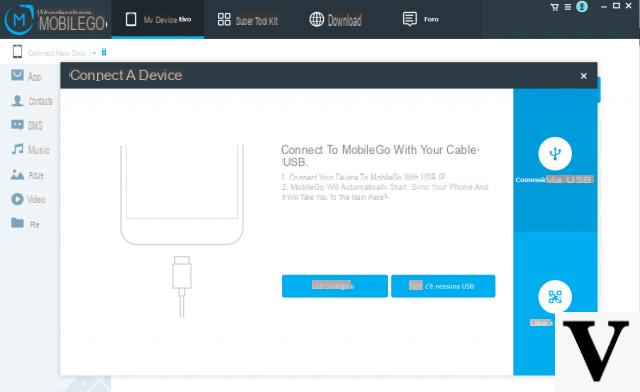Image resolution: width=640 pixels, height=392 pixels.
Task: Open the Super Tool Kit tab
Action: (248, 20)
